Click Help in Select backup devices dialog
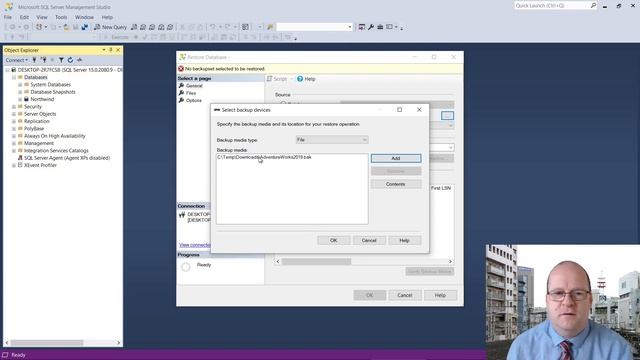This screenshot has height=360, width=640. pyautogui.click(x=404, y=240)
